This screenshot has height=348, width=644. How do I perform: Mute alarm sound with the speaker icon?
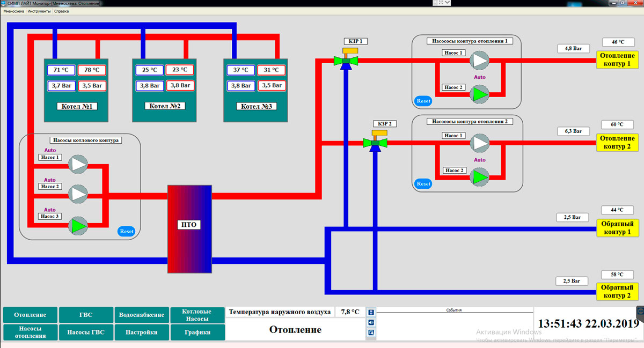[371, 322]
